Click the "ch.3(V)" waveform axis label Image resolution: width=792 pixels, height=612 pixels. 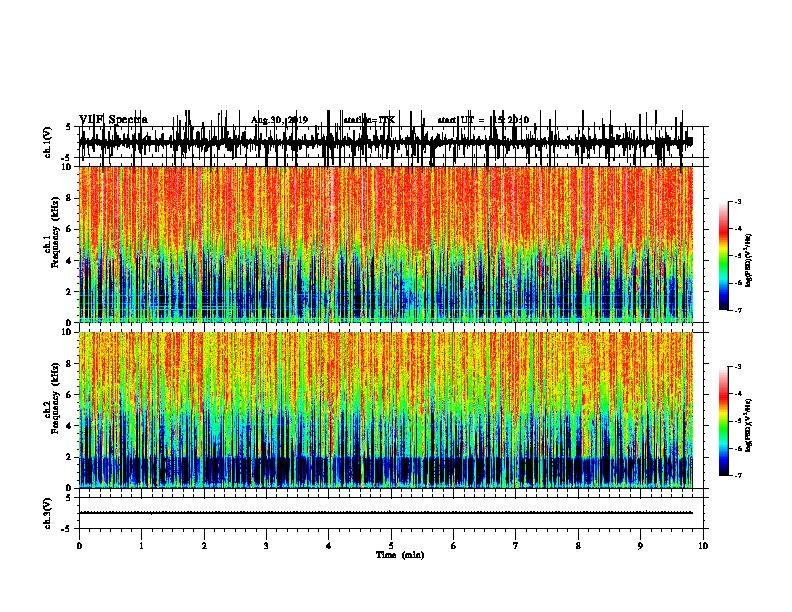pos(48,514)
